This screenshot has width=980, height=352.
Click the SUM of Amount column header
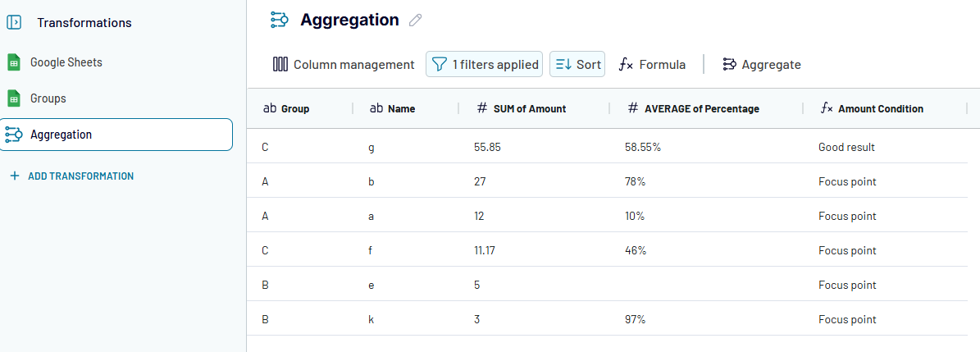click(x=529, y=108)
